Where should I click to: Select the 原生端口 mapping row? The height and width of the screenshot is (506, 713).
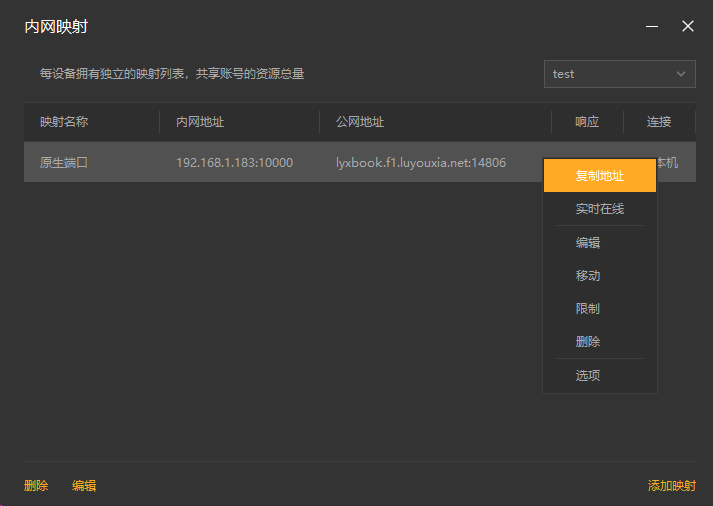[x=64, y=162]
